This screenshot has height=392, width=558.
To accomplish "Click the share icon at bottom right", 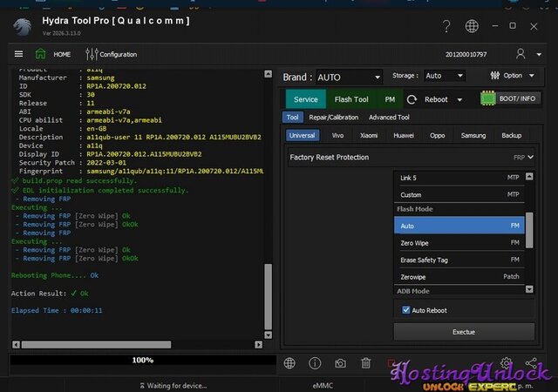I will click(x=531, y=362).
